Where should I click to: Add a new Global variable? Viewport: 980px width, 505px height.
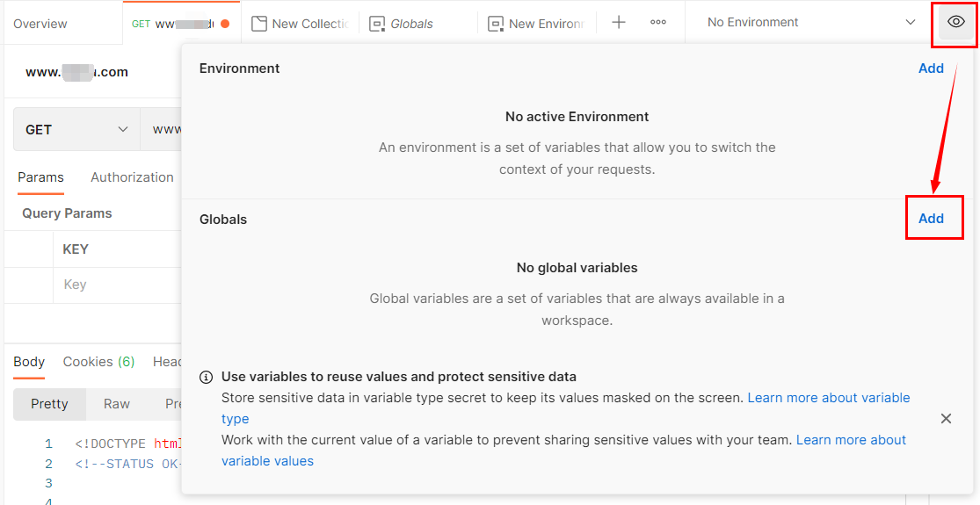coord(931,219)
